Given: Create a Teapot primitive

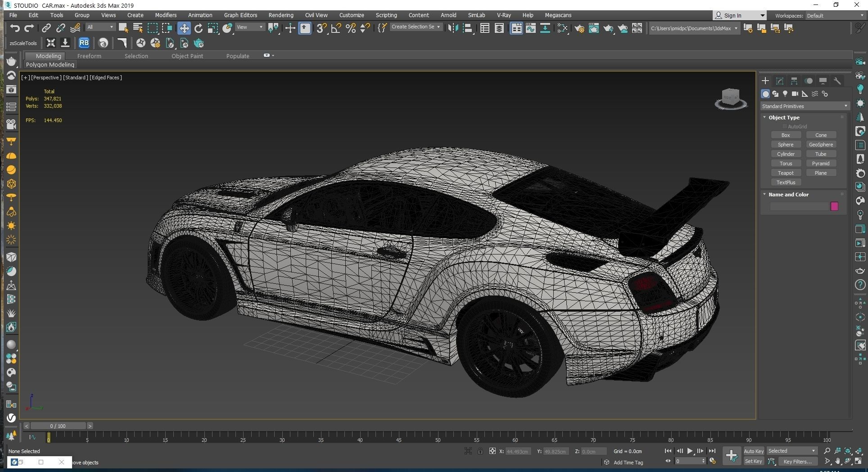Looking at the screenshot, I should point(786,173).
